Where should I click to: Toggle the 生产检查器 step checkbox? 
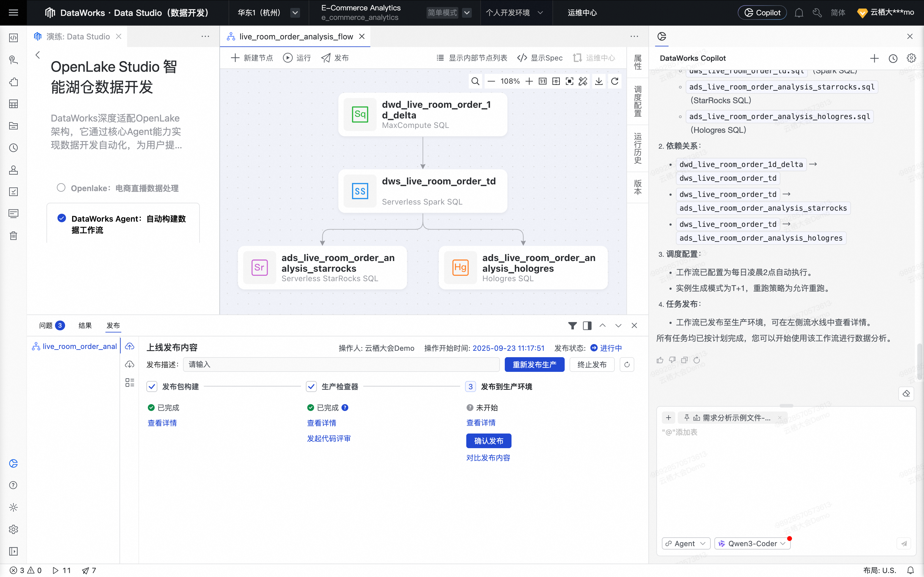point(311,386)
